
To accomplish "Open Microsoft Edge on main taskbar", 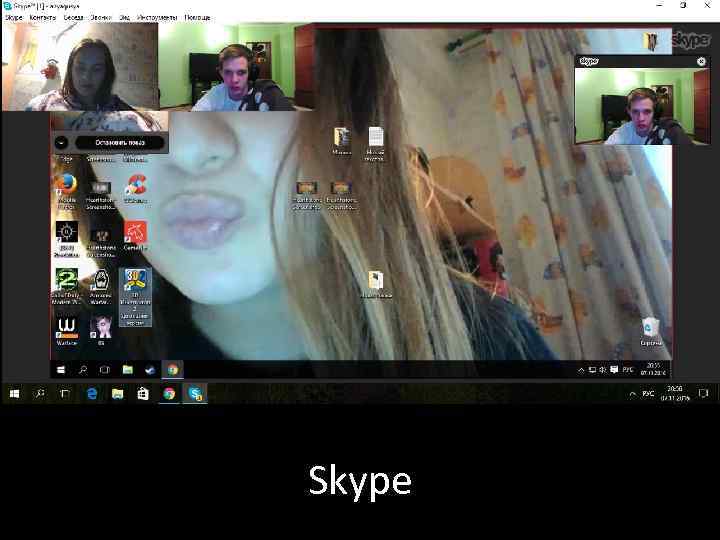I will coord(92,394).
